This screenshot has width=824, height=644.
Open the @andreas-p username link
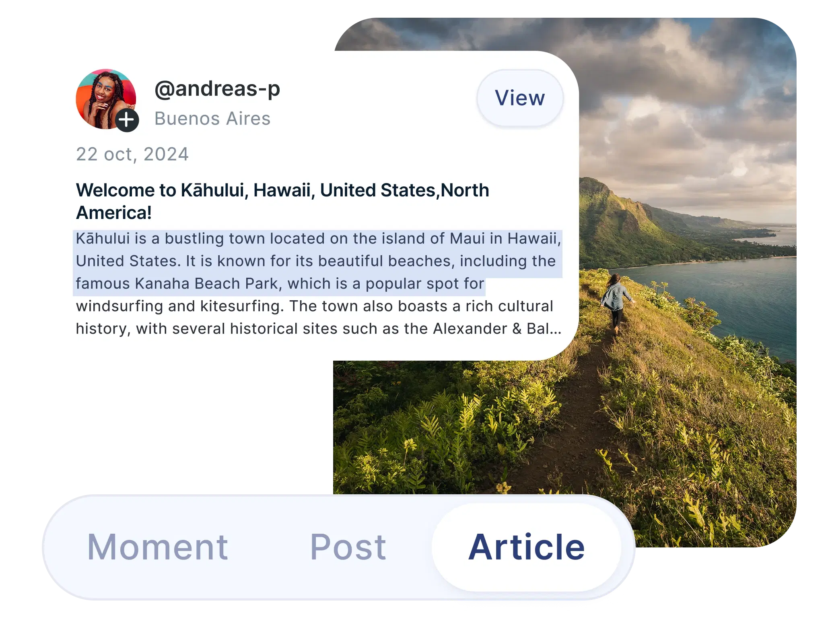(217, 89)
